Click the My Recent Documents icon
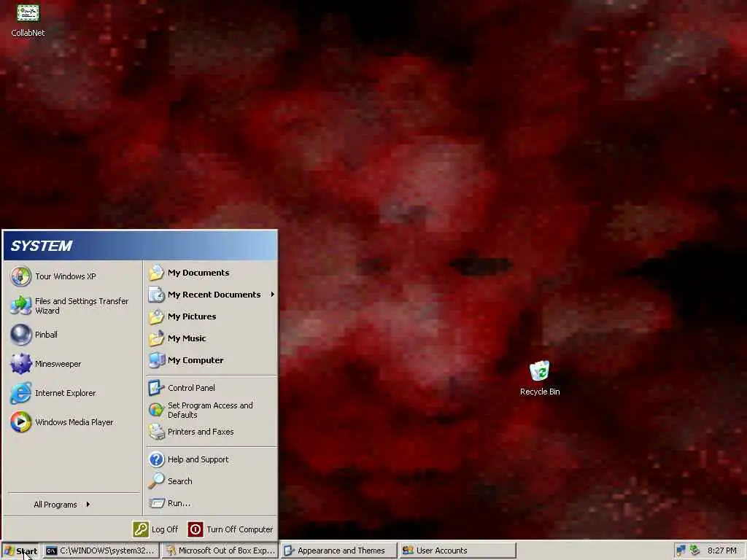 (156, 295)
